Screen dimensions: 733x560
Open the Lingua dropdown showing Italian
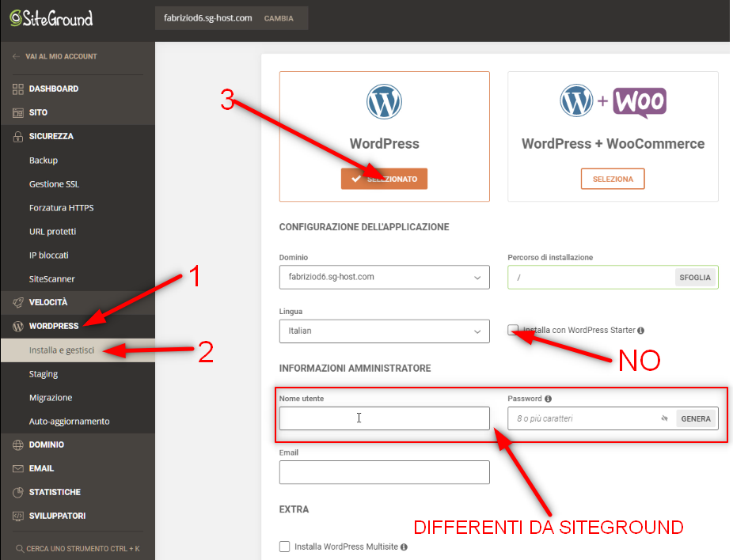point(384,331)
